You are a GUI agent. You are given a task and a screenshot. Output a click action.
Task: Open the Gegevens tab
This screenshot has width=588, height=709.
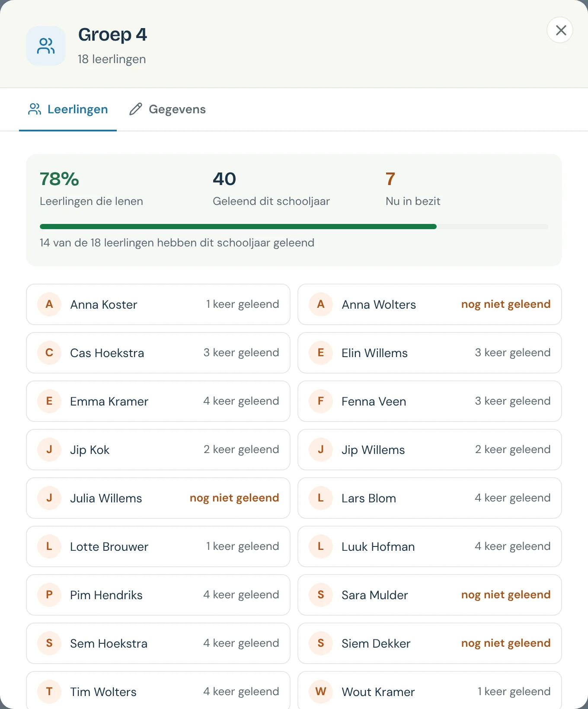pos(168,109)
